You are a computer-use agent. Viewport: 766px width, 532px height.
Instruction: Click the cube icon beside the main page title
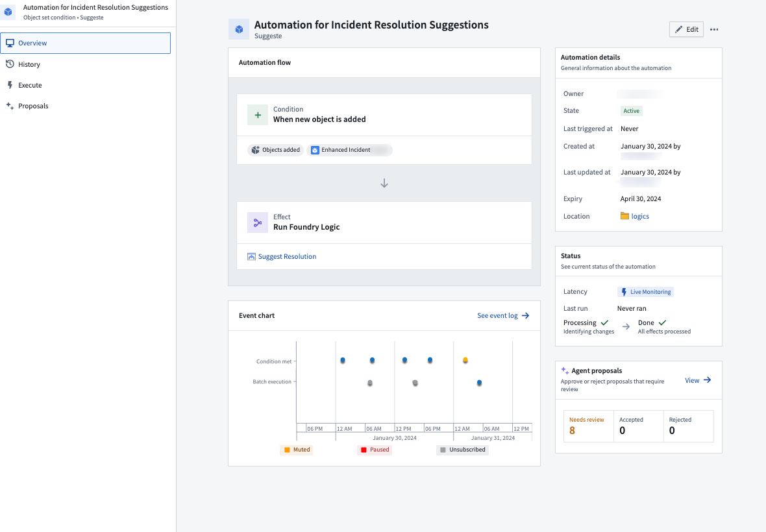pyautogui.click(x=239, y=29)
